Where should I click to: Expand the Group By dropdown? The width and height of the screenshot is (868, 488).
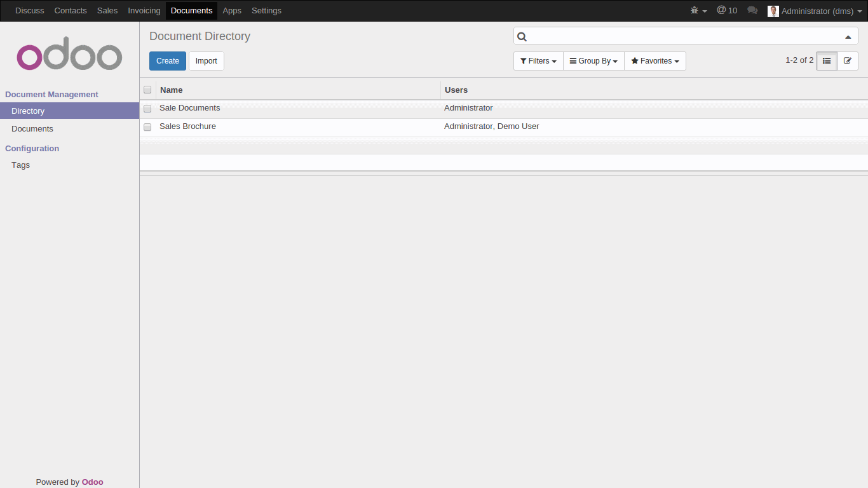[593, 61]
